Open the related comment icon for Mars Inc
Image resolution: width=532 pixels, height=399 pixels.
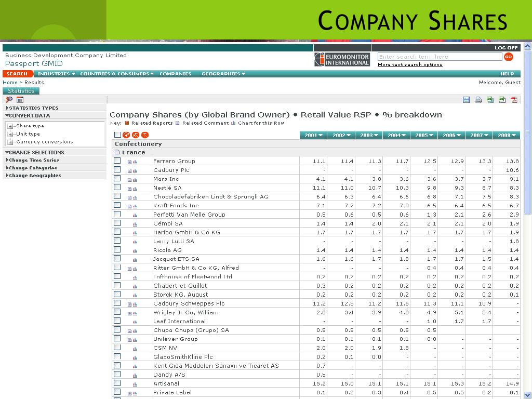[x=129, y=179]
